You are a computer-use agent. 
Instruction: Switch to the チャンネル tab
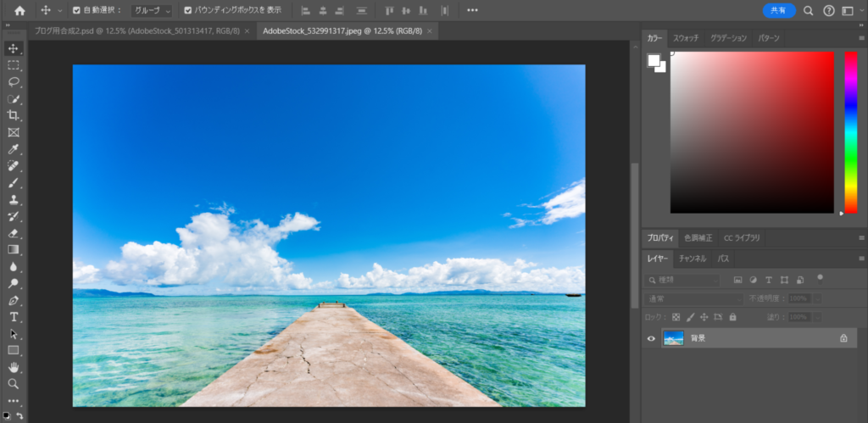(693, 258)
